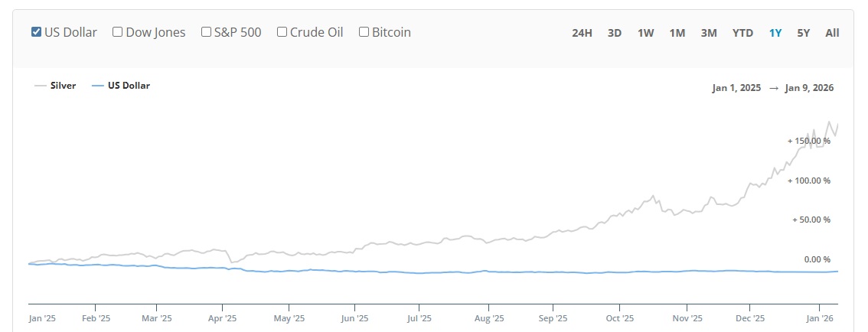The height and width of the screenshot is (332, 868).
Task: Check the S&P 500 checkbox
Action: [x=206, y=32]
